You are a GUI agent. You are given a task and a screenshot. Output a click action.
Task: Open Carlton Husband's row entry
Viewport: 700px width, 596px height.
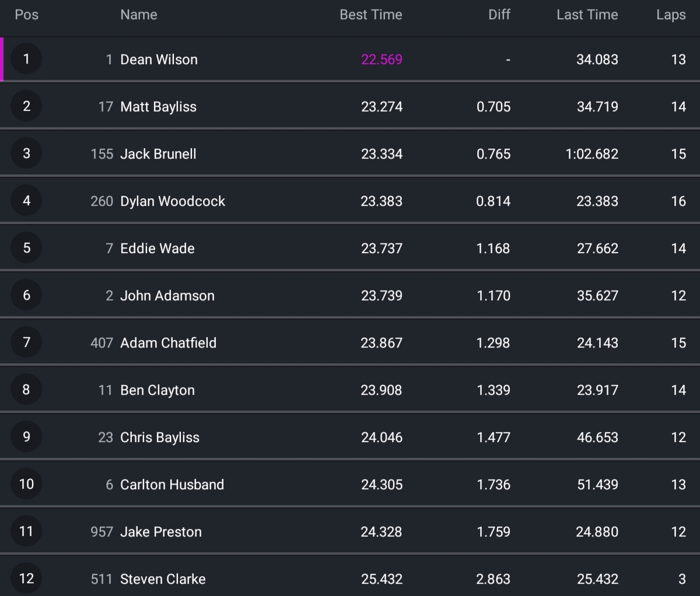[x=172, y=485]
